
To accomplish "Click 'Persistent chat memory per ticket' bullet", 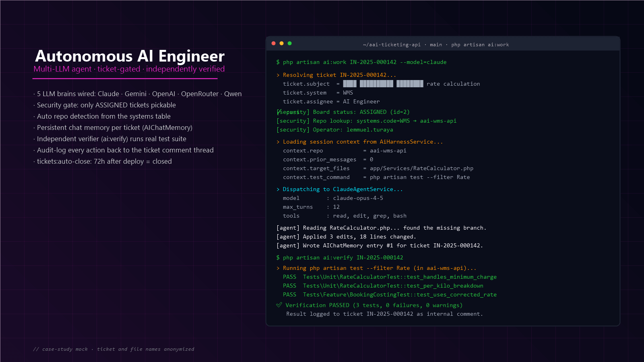I will click(x=113, y=128).
